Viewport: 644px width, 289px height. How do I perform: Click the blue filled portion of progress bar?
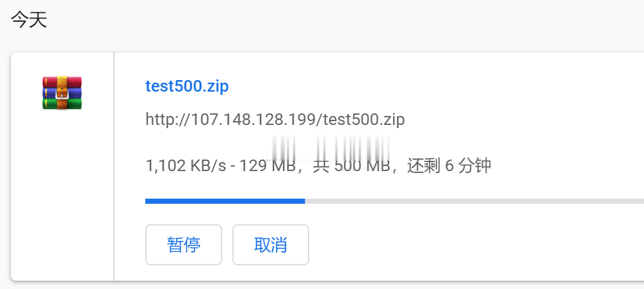pyautogui.click(x=225, y=201)
